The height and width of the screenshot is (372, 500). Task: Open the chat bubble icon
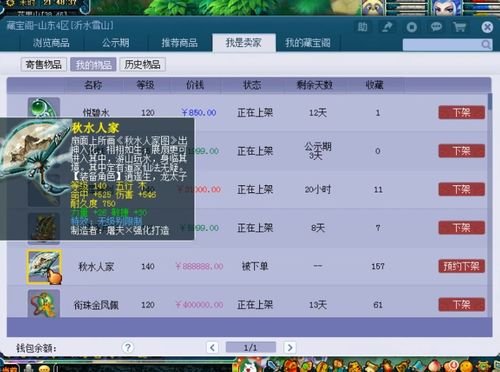click(436, 27)
